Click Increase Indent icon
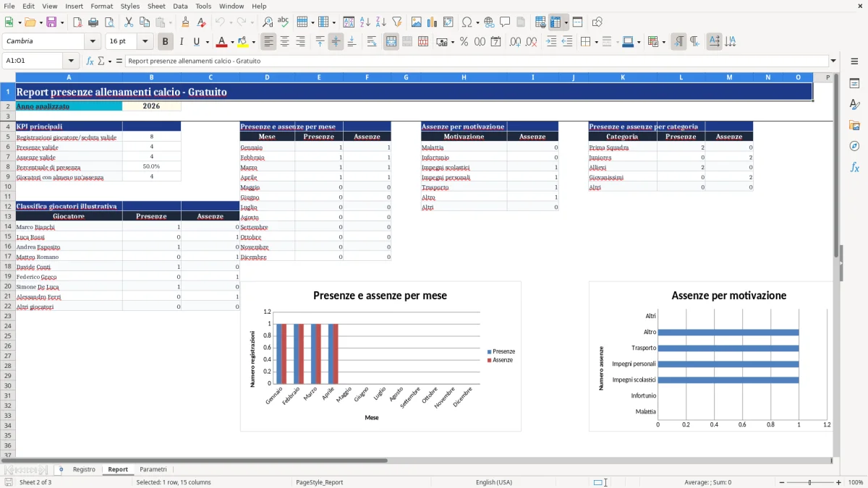The width and height of the screenshot is (868, 488). pyautogui.click(x=551, y=42)
